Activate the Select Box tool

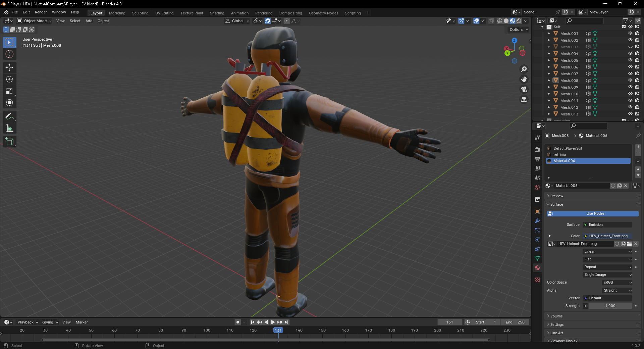point(9,42)
